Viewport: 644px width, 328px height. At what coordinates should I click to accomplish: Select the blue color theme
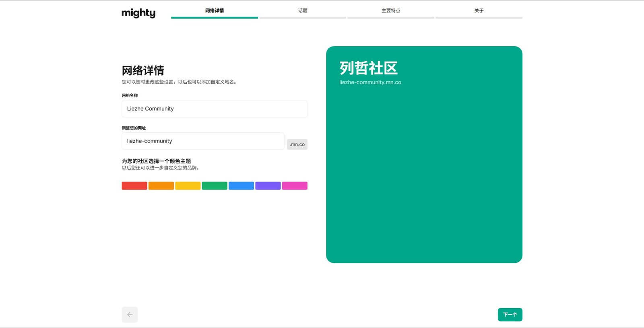pyautogui.click(x=241, y=186)
